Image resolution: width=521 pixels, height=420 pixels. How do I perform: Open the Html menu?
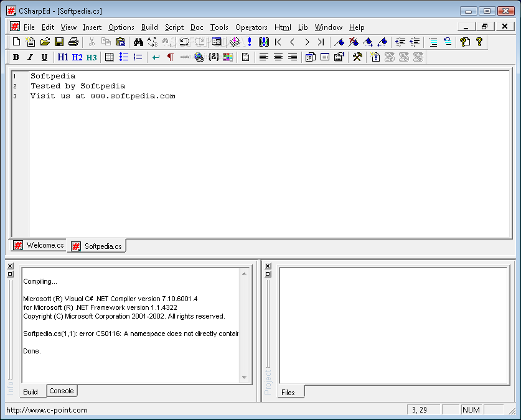click(x=283, y=27)
